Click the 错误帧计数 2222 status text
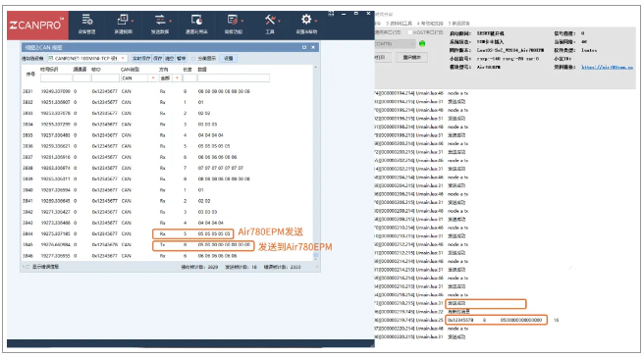Viewport: 644px width, 357px height. pyautogui.click(x=282, y=267)
